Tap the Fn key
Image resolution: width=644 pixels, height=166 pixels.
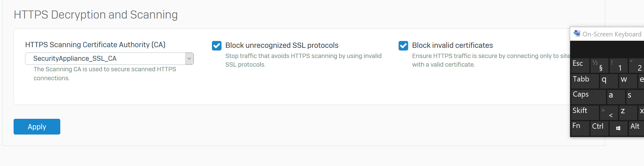(580, 128)
